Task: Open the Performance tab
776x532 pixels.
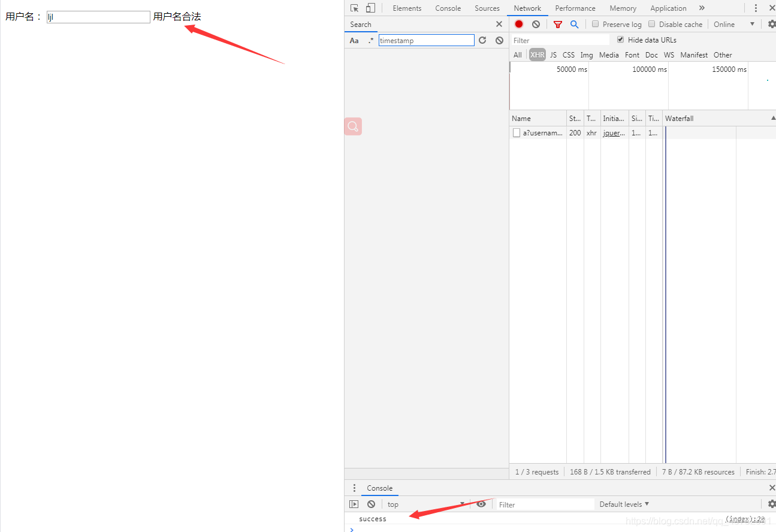Action: (575, 8)
